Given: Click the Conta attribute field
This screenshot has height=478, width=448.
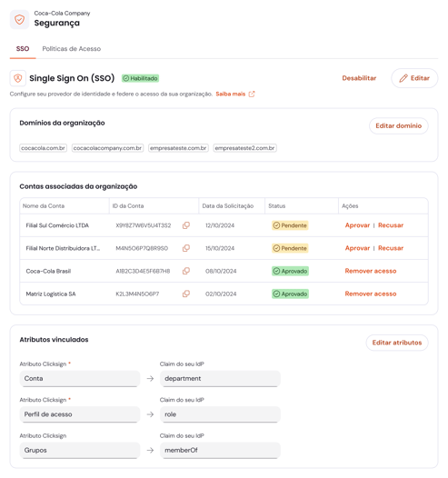Looking at the screenshot, I should (x=80, y=379).
